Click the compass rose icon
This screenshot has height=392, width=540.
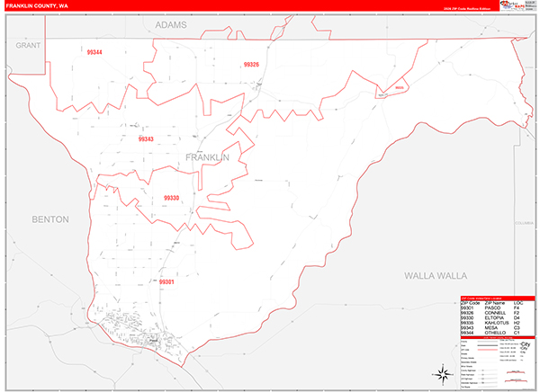[443, 374]
